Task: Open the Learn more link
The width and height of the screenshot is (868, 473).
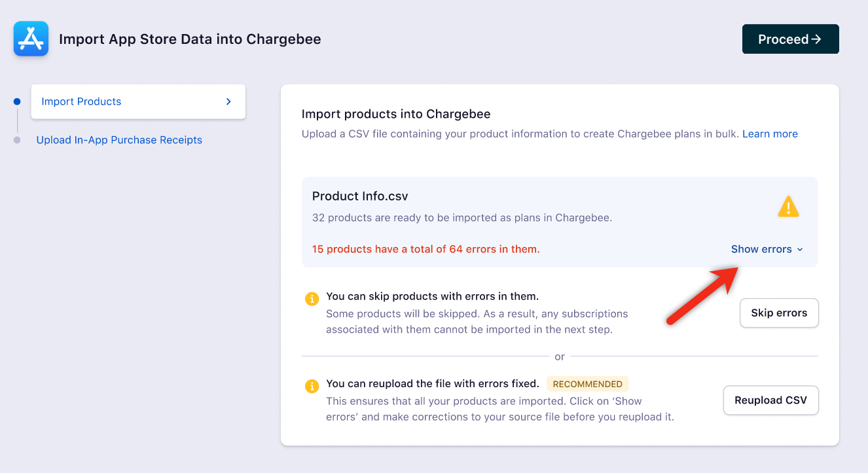Action: [770, 134]
